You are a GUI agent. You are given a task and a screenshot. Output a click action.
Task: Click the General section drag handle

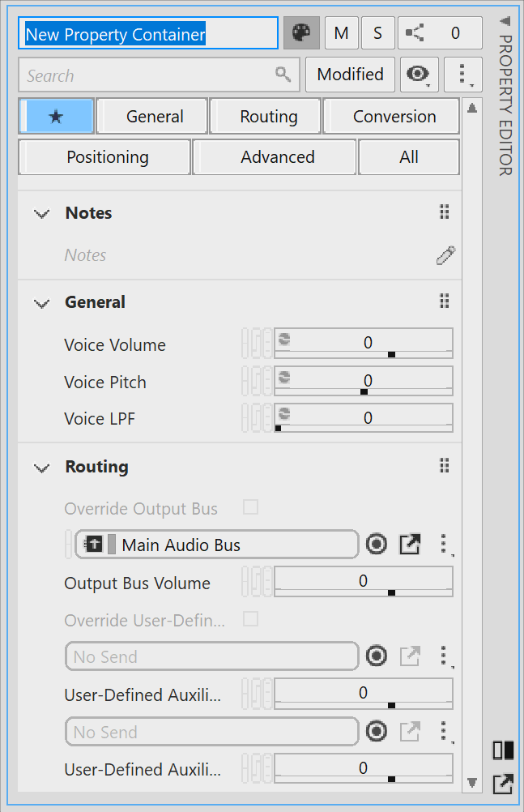click(444, 302)
